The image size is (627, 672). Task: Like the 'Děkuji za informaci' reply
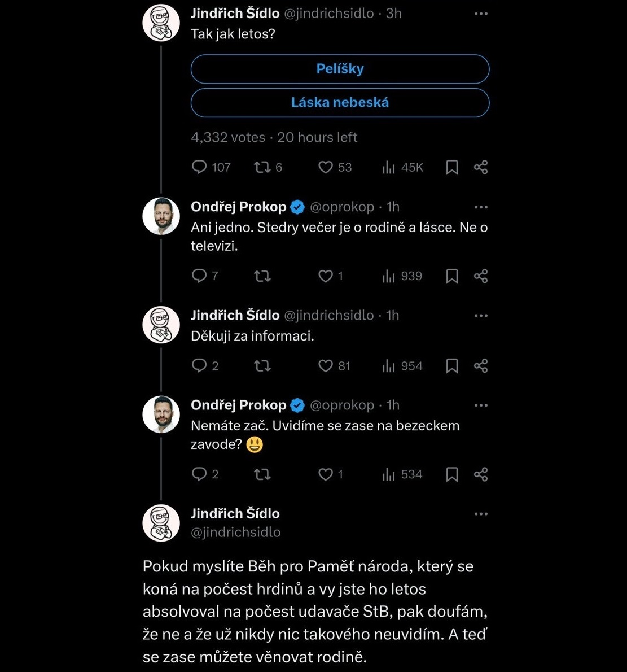(x=326, y=366)
